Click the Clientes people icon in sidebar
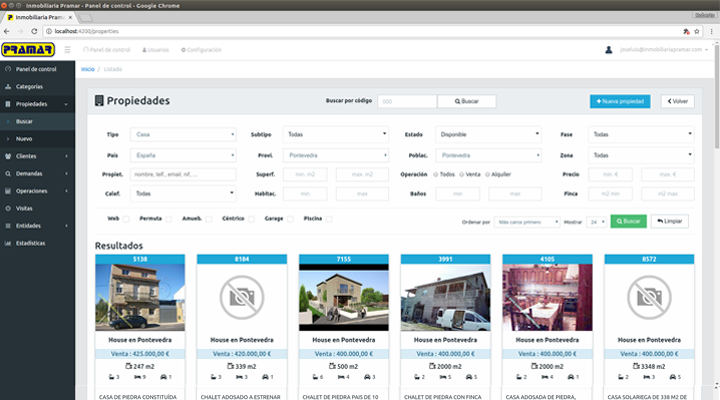 [x=8, y=156]
